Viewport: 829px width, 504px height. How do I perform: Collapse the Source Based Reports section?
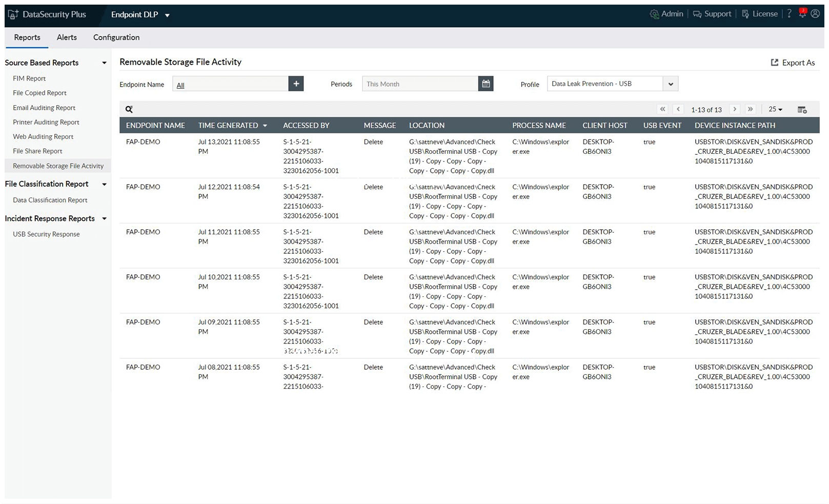105,63
